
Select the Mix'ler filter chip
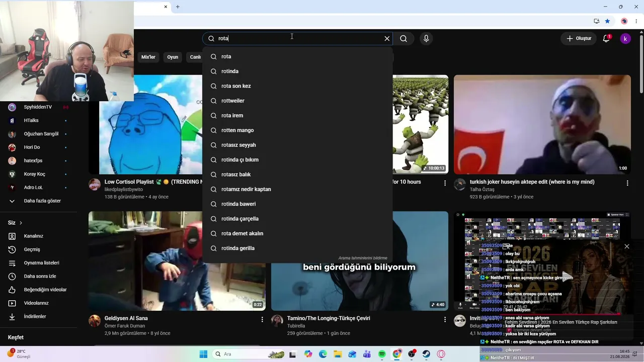[x=148, y=57]
